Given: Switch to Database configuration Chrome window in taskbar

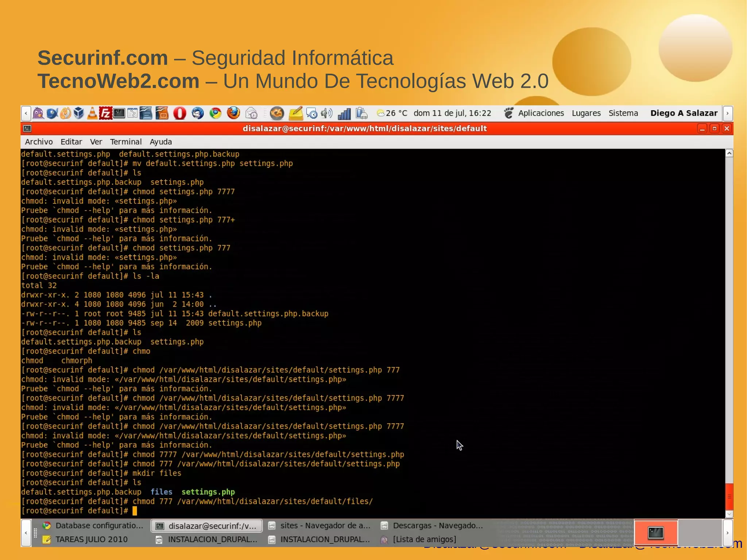Looking at the screenshot, I should [93, 525].
